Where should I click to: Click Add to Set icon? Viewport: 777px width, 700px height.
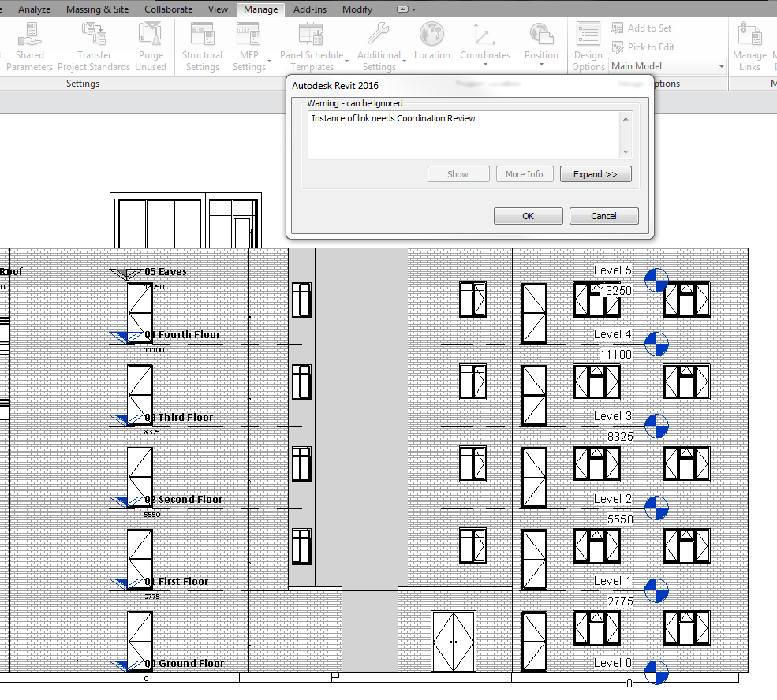tap(617, 28)
